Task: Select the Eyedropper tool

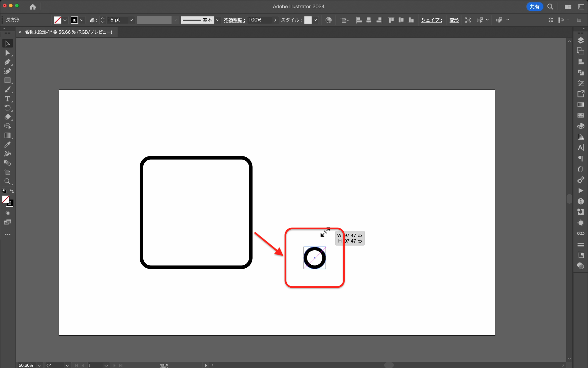Action: pos(7,145)
